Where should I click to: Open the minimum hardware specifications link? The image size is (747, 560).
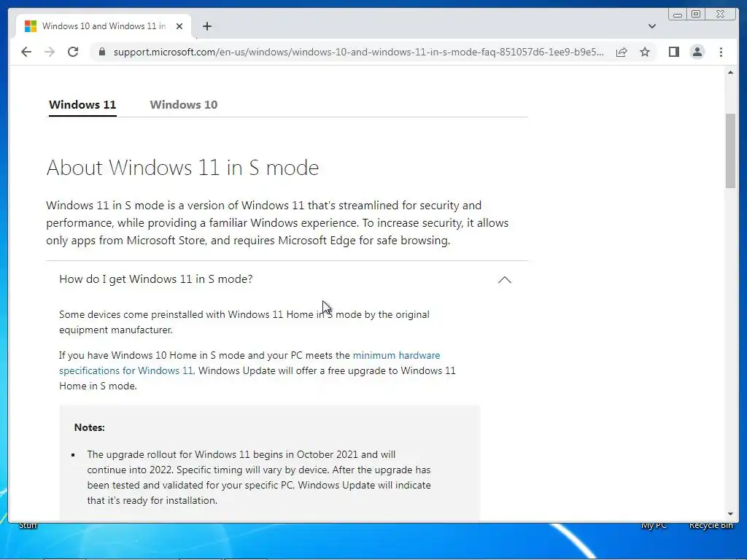[x=249, y=363]
